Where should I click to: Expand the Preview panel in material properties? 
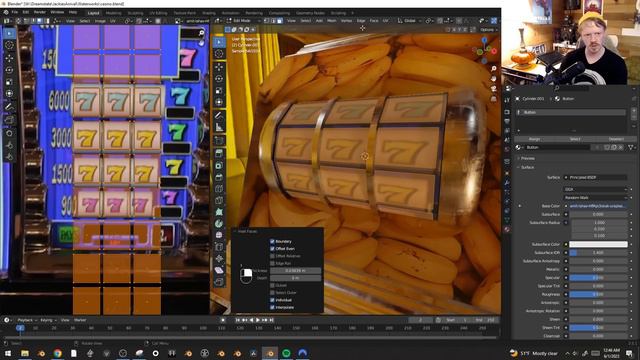pyautogui.click(x=527, y=158)
